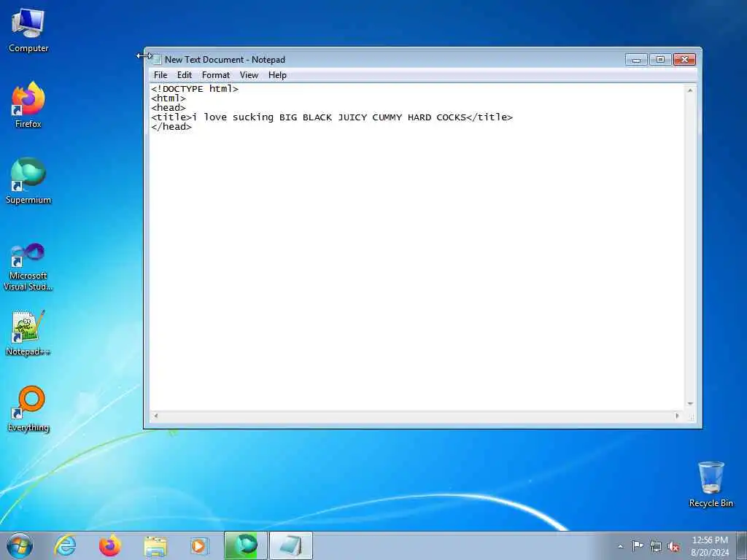747x560 pixels.
Task: Open the Notepad File menu
Action: (x=160, y=75)
